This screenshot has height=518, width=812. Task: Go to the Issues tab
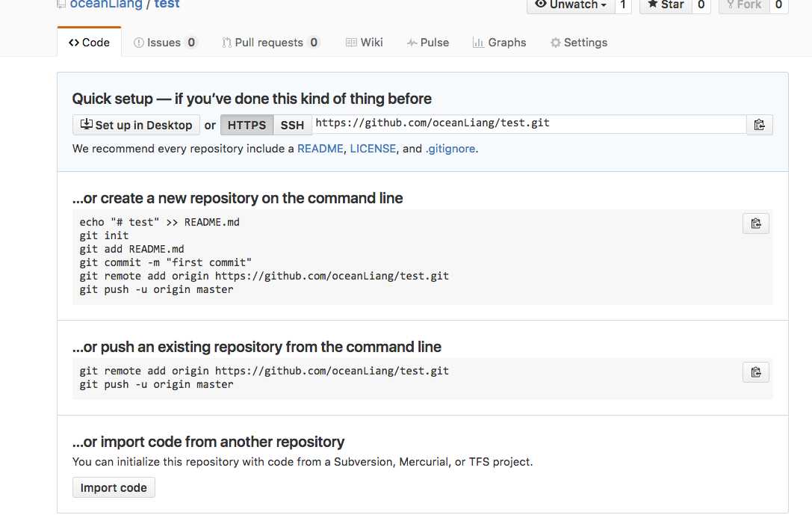coord(164,43)
